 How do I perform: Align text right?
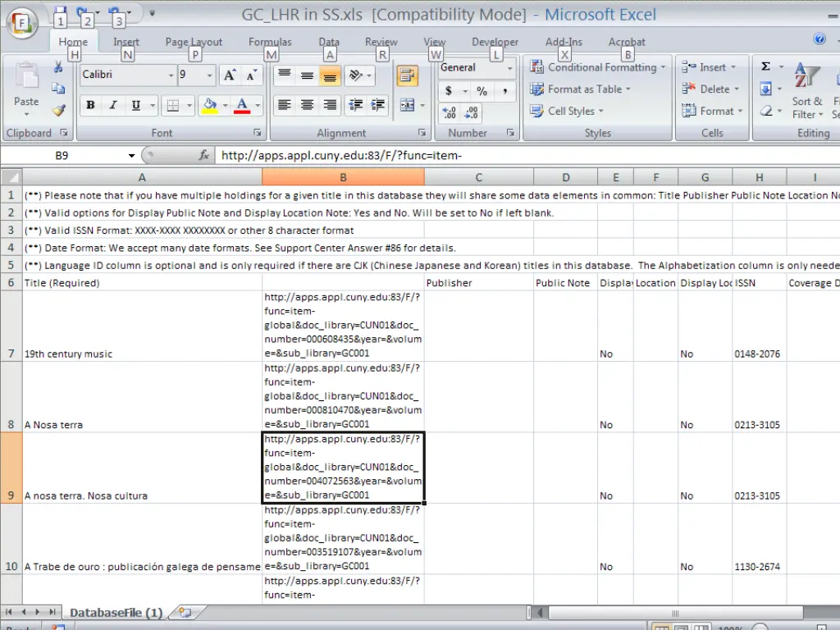pos(330,105)
